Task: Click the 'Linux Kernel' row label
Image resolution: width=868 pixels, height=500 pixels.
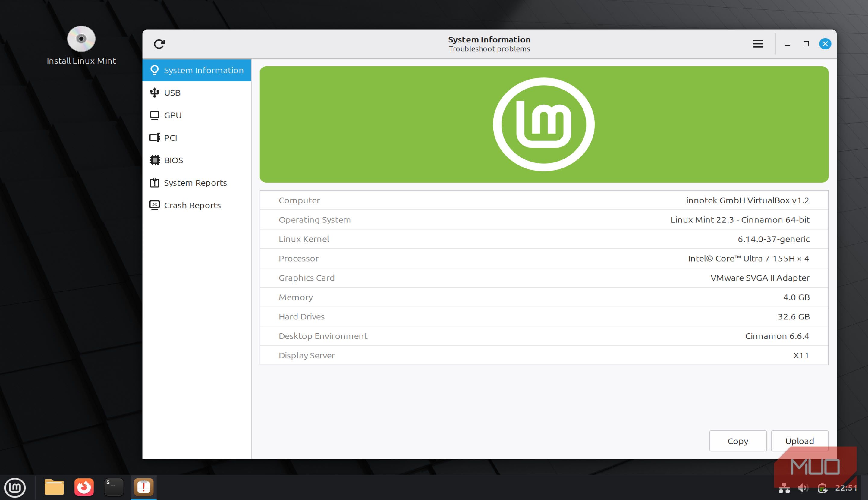Action: pos(303,239)
